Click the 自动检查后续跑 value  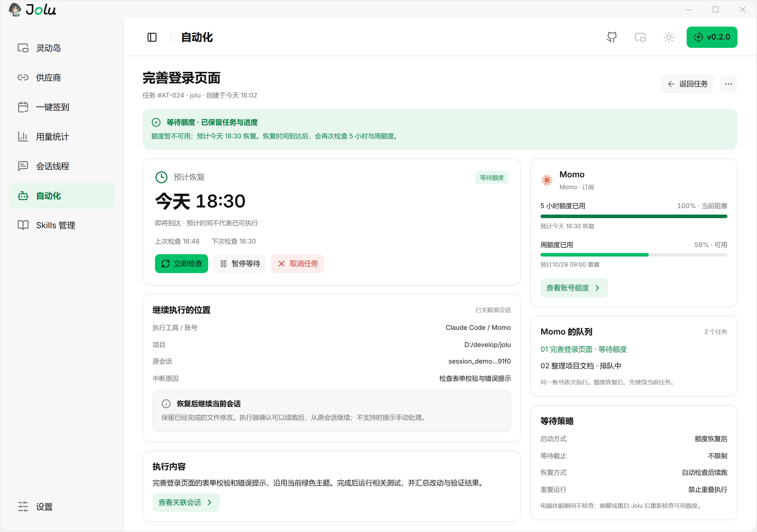tap(705, 473)
